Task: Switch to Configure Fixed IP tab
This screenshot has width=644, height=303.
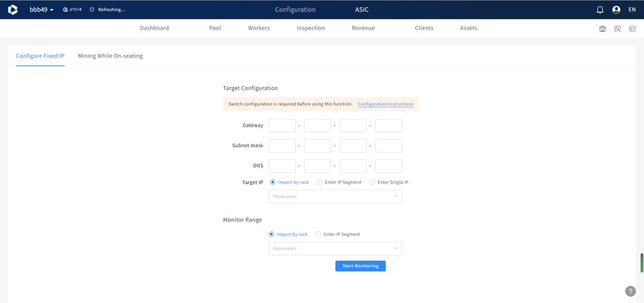Action: [x=40, y=56]
